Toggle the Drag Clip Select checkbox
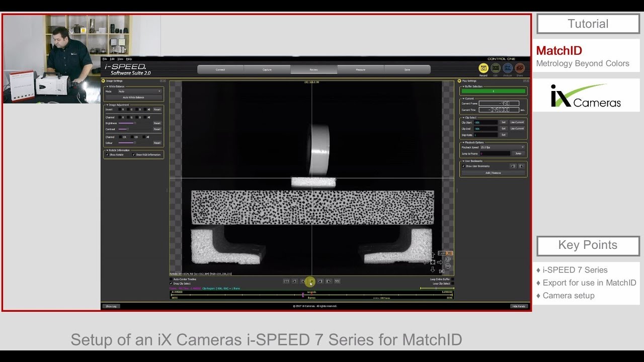The height and width of the screenshot is (362, 644). click(x=171, y=284)
